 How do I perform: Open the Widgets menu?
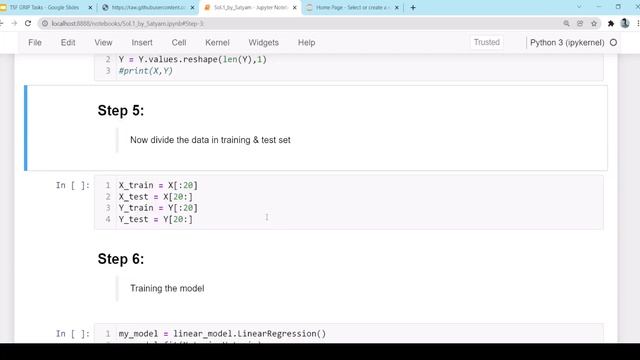(263, 42)
